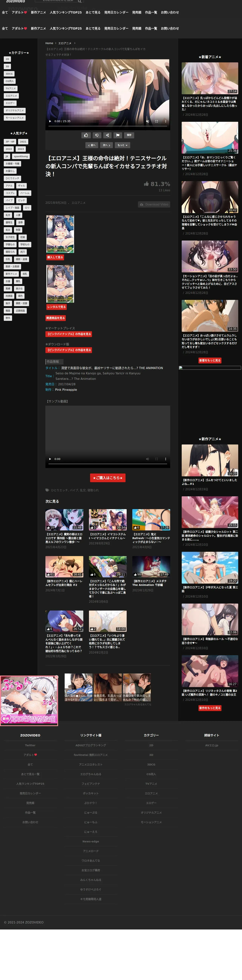Image resolution: width=242 pixels, height=980 pixels.
Task: Select モーションアニメ in the left sidebar
Action: (x=15, y=118)
